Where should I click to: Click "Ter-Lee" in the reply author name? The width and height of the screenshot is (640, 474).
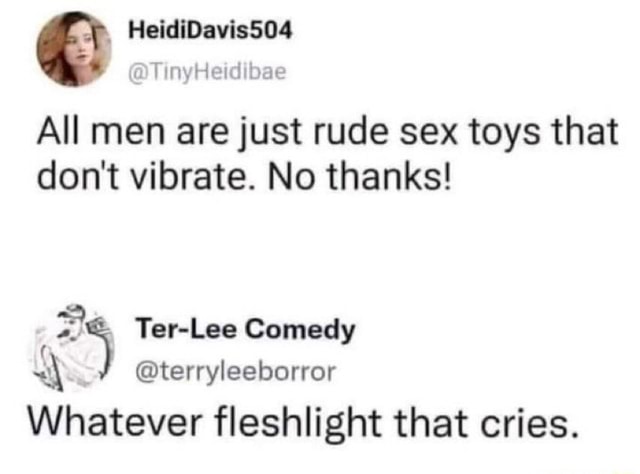(173, 329)
